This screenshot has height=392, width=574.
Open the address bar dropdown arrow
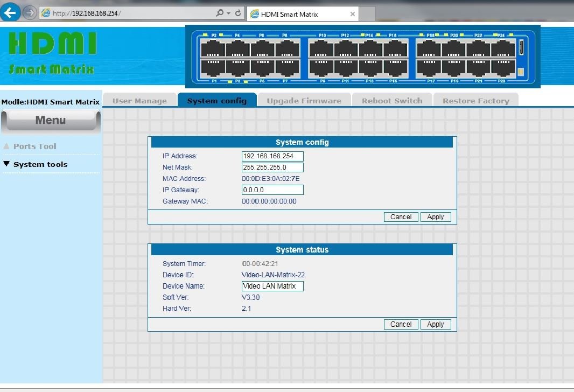point(229,13)
